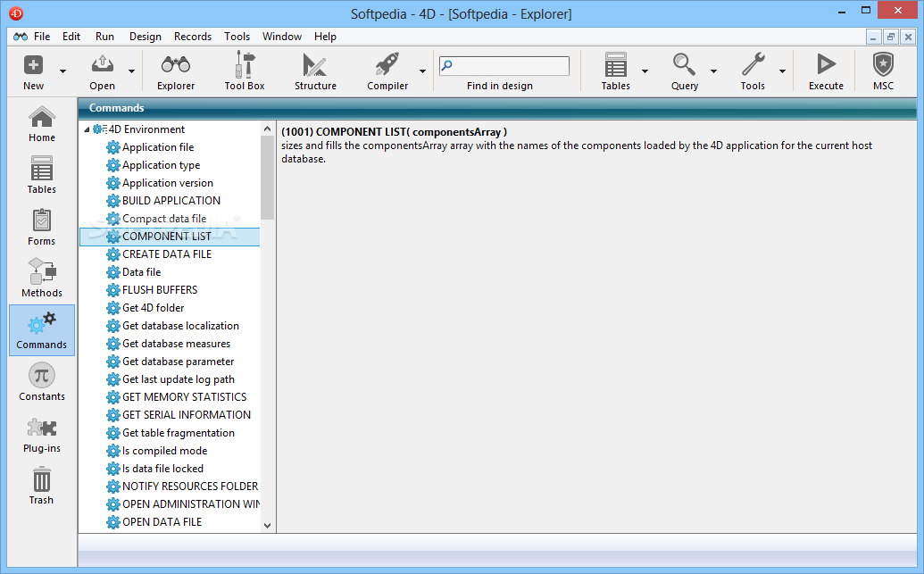Image resolution: width=924 pixels, height=574 pixels.
Task: Select the Methods page in sidebar
Action: point(42,279)
